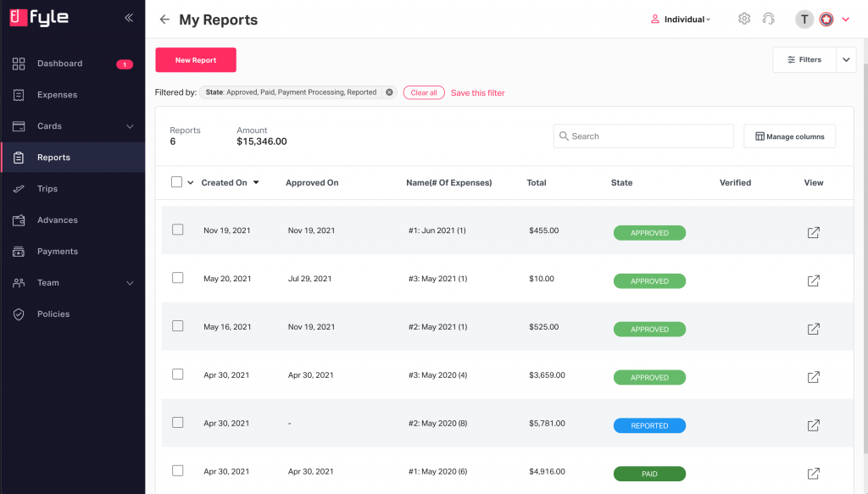Check the select-all checkbox in the table header
Screen dimensions: 868x494
[x=177, y=181]
